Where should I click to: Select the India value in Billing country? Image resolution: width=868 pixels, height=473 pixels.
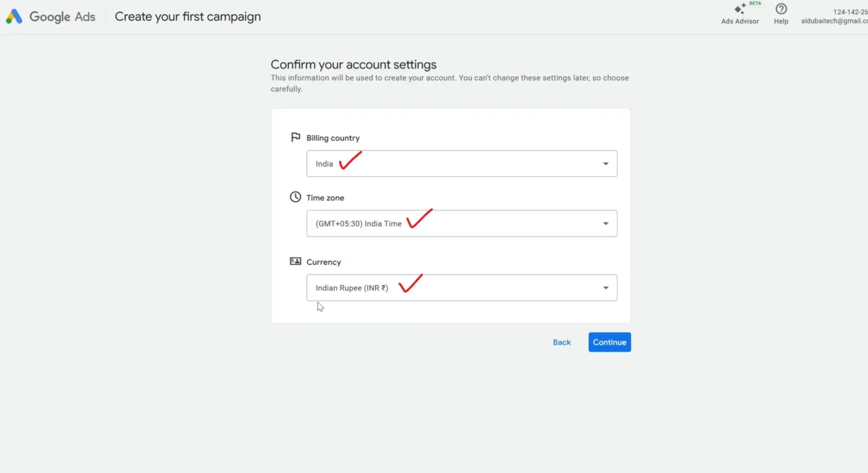[x=324, y=164]
